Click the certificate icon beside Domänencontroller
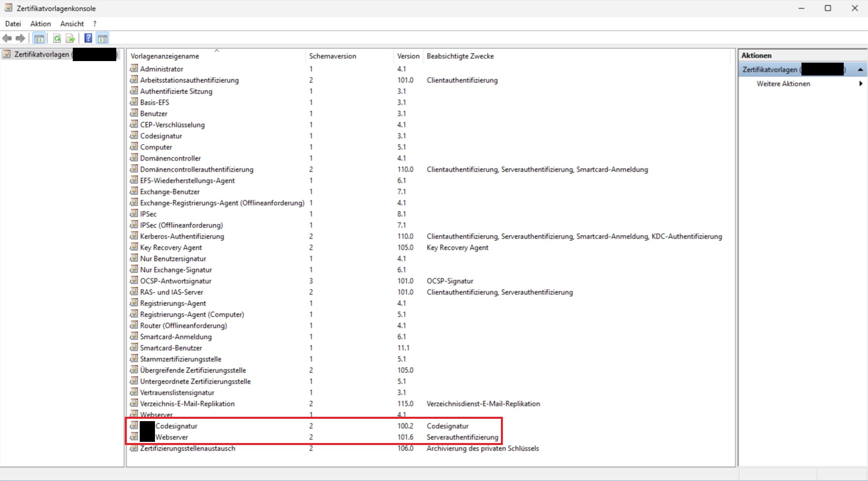 pos(134,158)
